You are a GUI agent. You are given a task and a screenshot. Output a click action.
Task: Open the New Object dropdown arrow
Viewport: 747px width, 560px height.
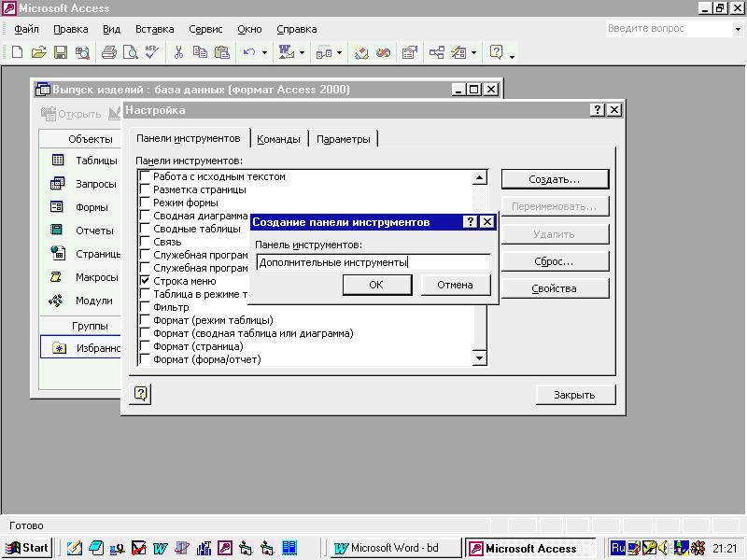click(473, 52)
